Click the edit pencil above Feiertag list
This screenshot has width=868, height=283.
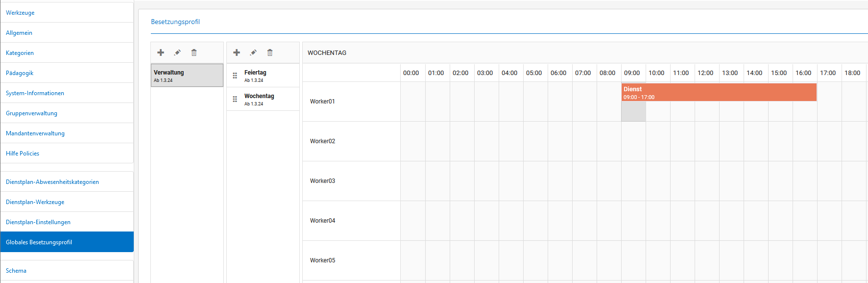click(253, 52)
